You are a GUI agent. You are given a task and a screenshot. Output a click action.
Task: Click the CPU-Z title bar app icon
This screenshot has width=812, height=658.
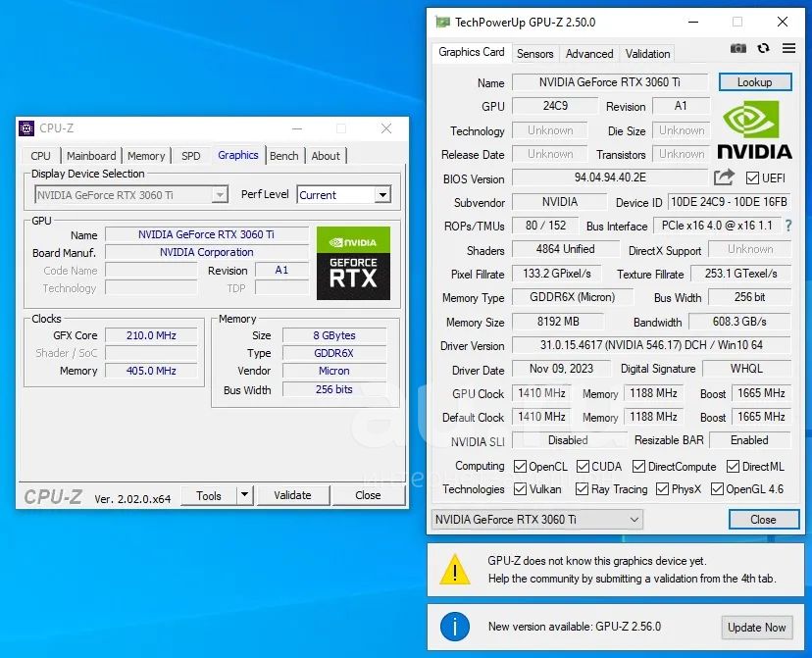(x=26, y=127)
